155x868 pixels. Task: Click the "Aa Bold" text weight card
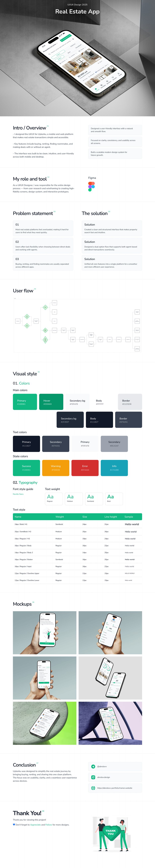(x=114, y=499)
